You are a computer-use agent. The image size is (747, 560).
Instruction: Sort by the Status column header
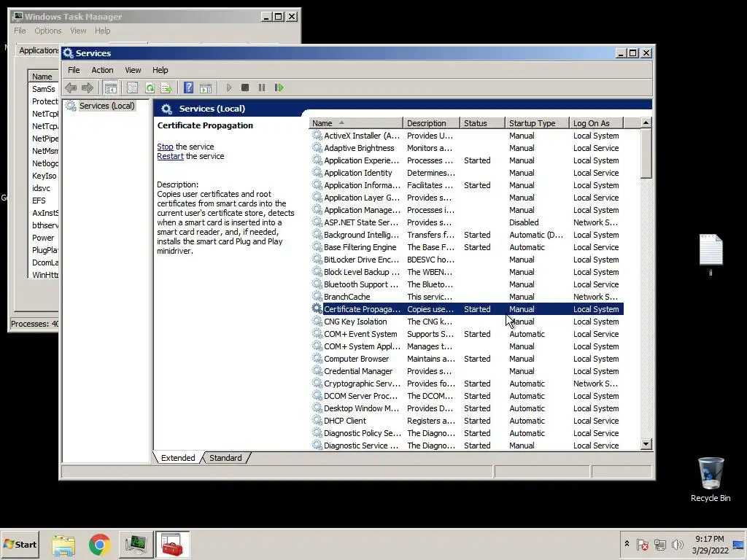(x=482, y=122)
